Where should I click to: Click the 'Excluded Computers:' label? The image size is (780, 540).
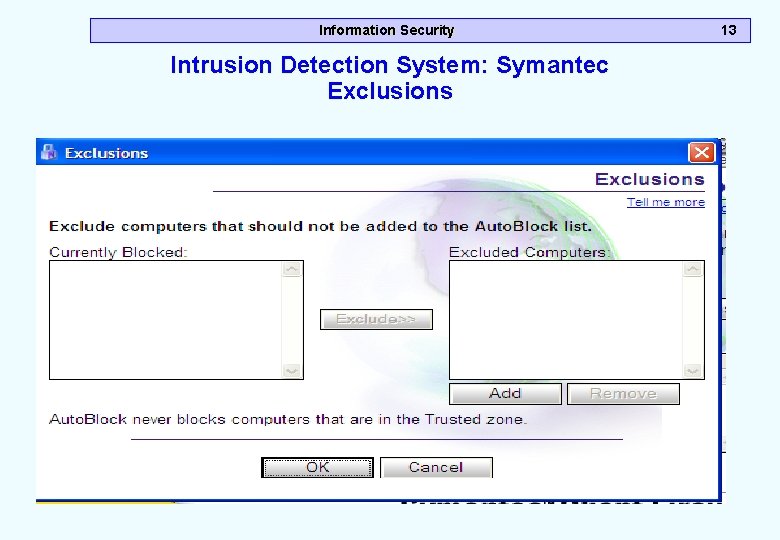click(529, 252)
